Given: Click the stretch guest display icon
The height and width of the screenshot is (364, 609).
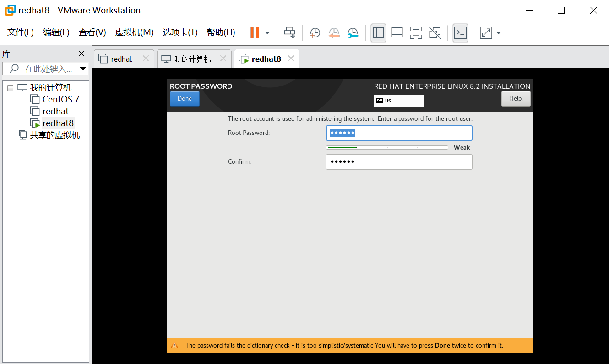Looking at the screenshot, I should [485, 32].
